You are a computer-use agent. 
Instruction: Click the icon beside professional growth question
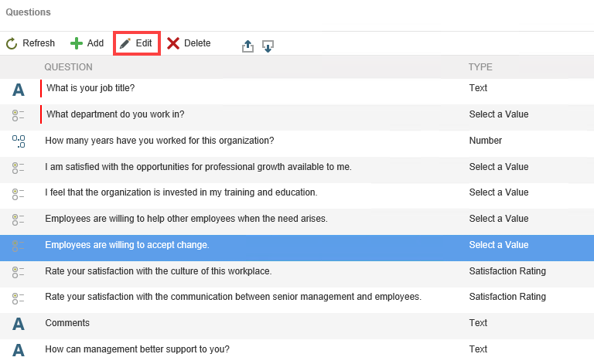point(19,168)
